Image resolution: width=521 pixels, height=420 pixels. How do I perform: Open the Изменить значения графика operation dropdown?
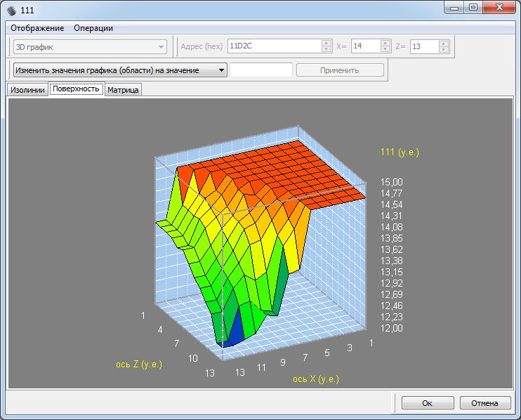[x=221, y=70]
